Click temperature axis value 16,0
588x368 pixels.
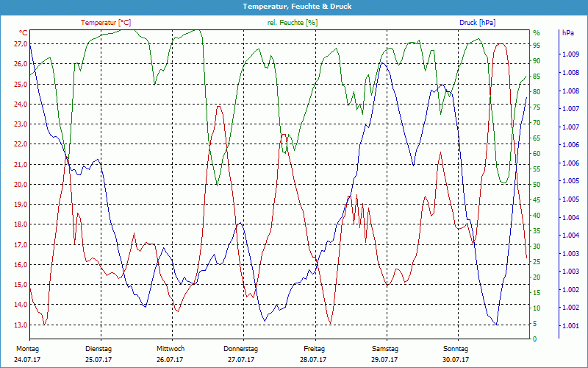[x=21, y=265]
